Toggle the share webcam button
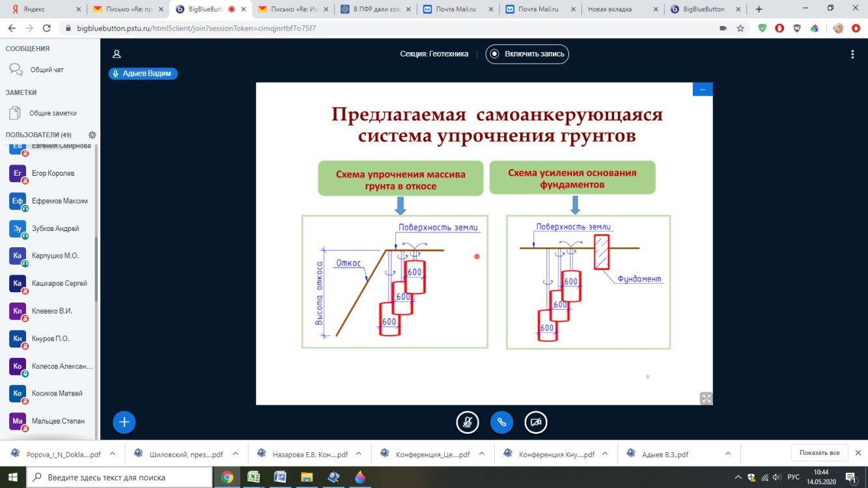This screenshot has height=488, width=868. pos(536,422)
